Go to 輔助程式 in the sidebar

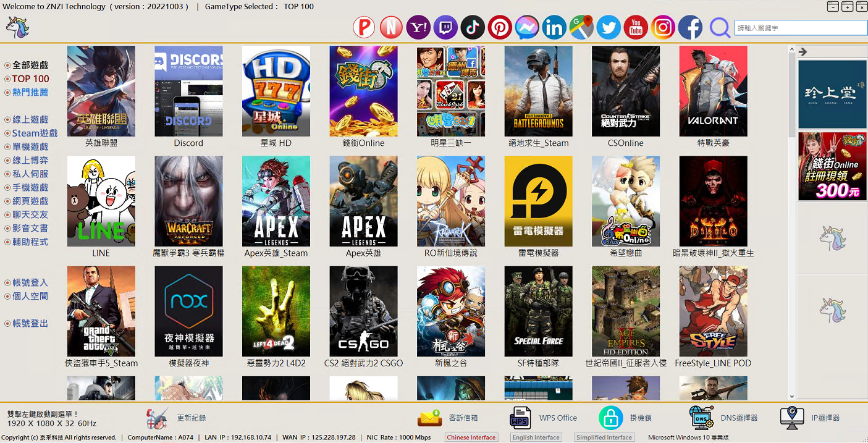[26, 242]
